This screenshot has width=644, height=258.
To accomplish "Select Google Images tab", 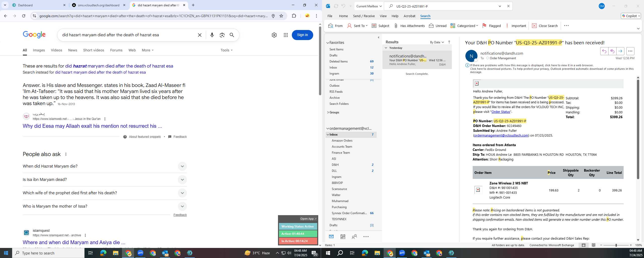I will click(x=39, y=50).
